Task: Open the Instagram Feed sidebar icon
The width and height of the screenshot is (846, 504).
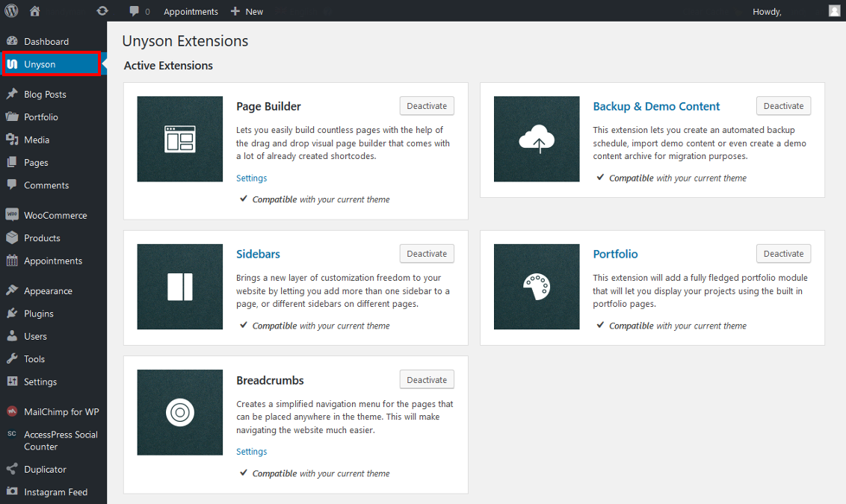Action: [x=12, y=492]
